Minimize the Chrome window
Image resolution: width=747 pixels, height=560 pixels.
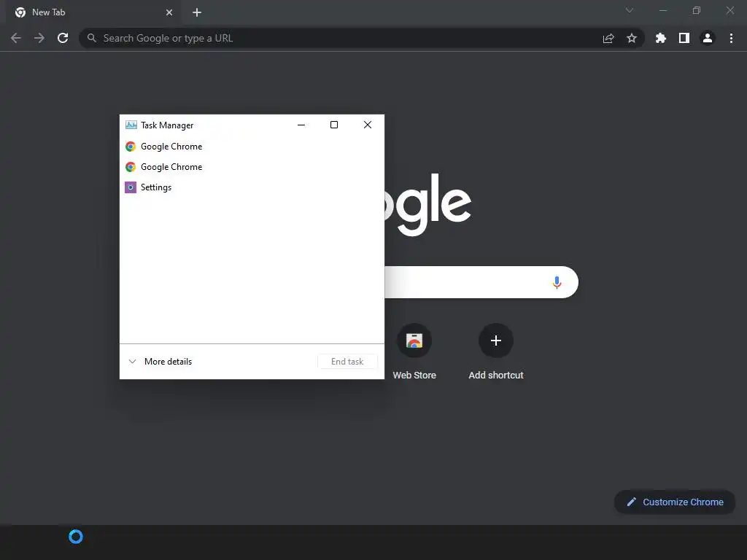(662, 10)
